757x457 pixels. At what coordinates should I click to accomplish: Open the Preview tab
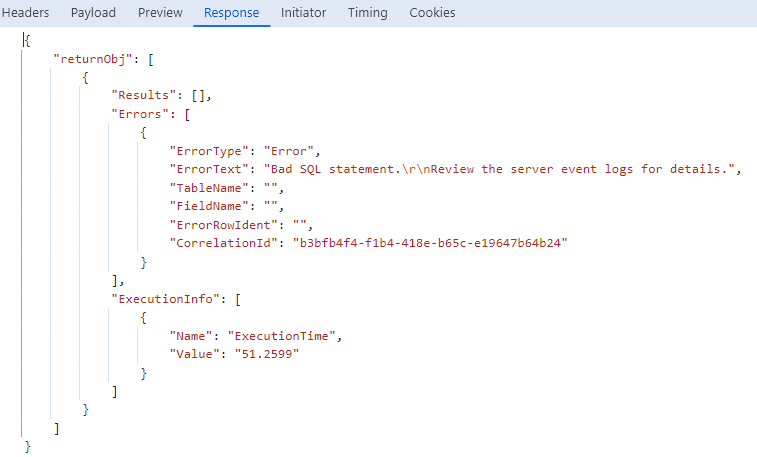click(160, 13)
